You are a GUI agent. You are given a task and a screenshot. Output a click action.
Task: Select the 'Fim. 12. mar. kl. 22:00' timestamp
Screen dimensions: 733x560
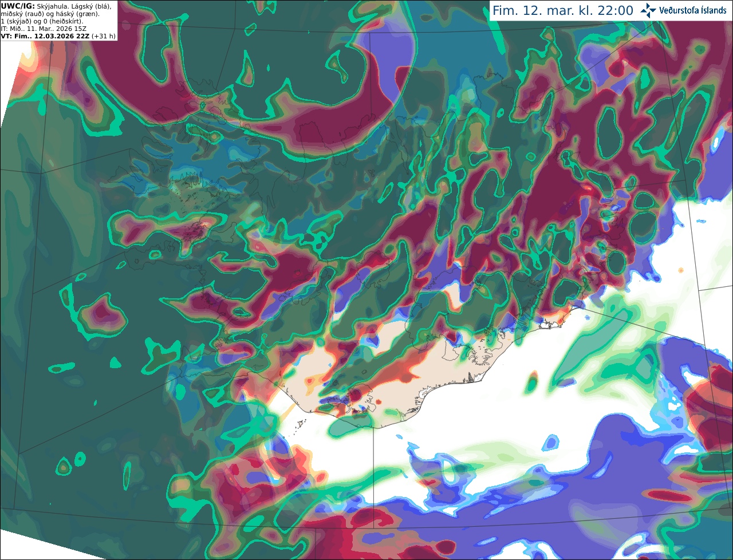click(563, 11)
